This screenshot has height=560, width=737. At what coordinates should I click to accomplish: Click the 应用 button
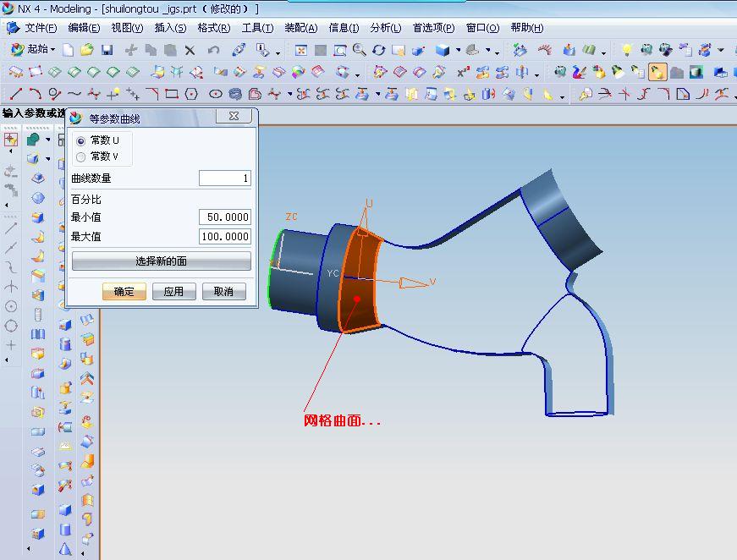click(174, 291)
